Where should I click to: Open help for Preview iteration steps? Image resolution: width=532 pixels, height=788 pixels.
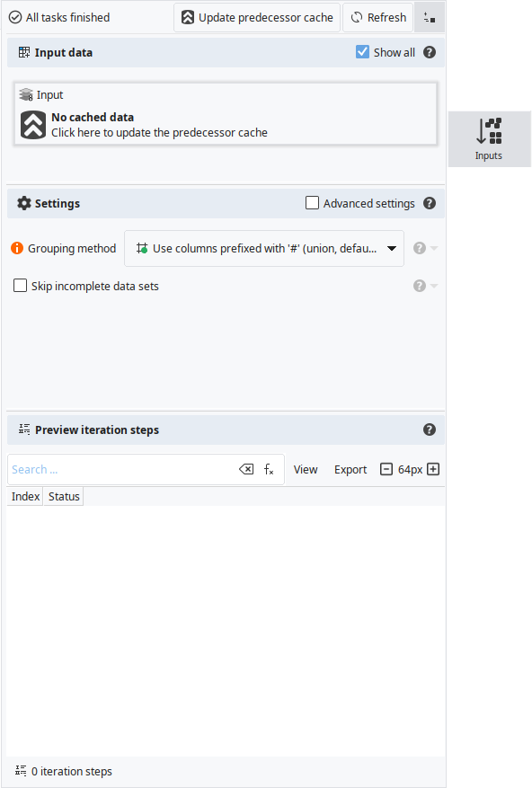point(430,429)
